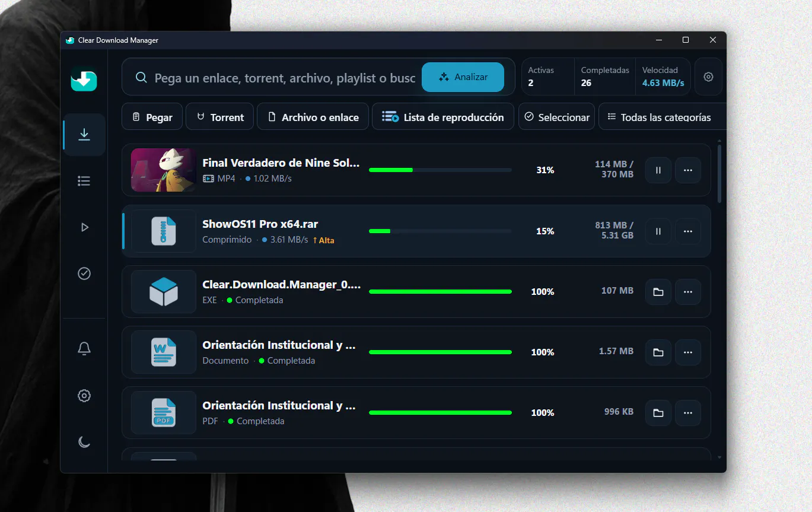Click the Torrent button
The image size is (812, 512).
point(220,117)
